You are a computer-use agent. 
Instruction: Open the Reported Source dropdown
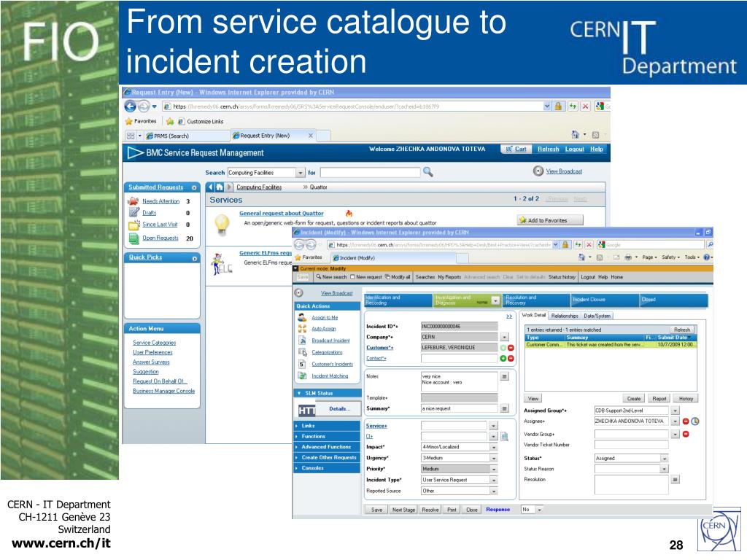click(x=494, y=491)
